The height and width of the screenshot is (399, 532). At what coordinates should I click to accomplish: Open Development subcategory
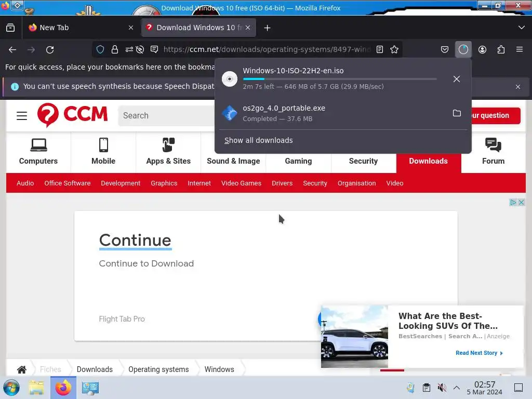pos(121,183)
